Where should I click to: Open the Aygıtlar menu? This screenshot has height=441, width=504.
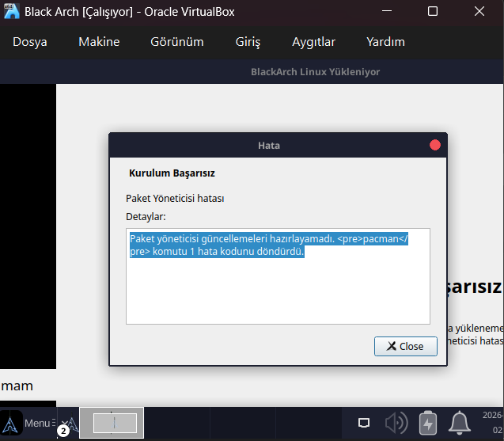point(313,42)
